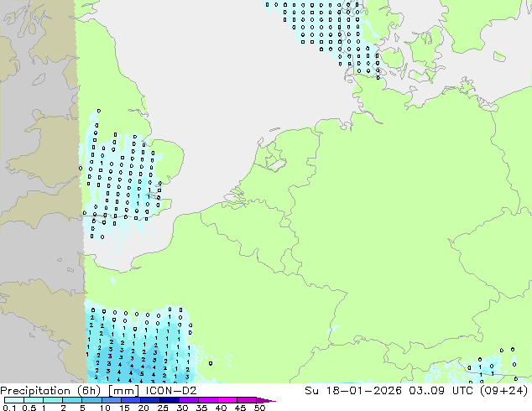The height and width of the screenshot is (411, 532).
Task: Click the 10–15 mm legend color swatch
Action: pyautogui.click(x=111, y=400)
